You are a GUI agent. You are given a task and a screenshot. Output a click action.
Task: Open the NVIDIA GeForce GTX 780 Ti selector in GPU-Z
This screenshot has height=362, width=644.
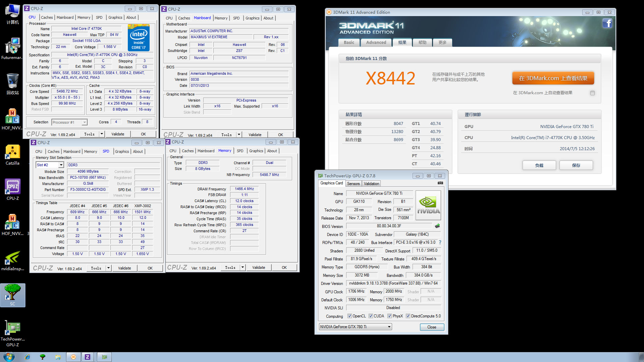(x=355, y=327)
